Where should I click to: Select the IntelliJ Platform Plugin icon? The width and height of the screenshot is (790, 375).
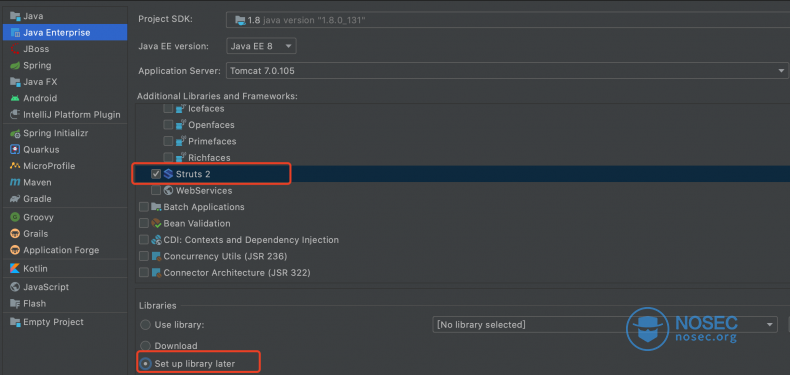[15, 114]
